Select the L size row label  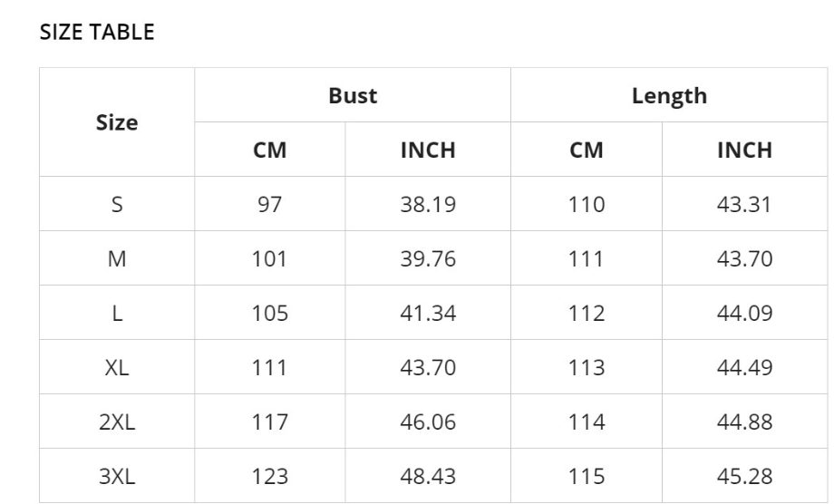[117, 313]
